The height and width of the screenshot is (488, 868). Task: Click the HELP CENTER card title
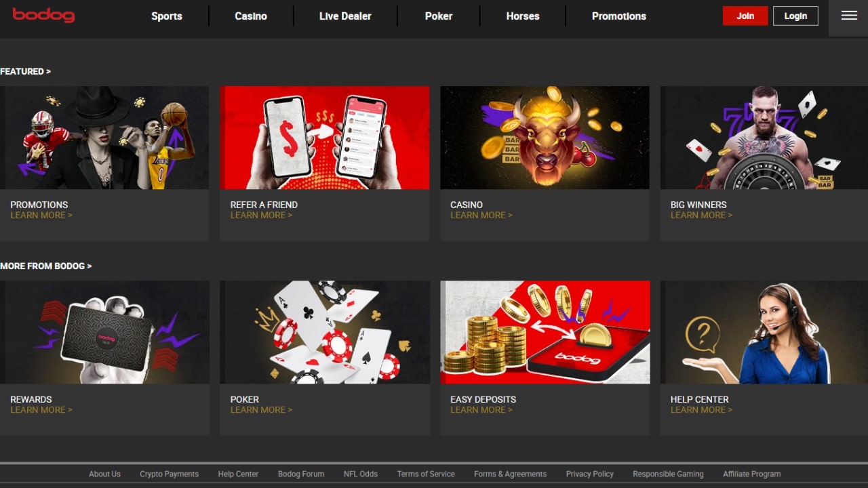tap(700, 399)
